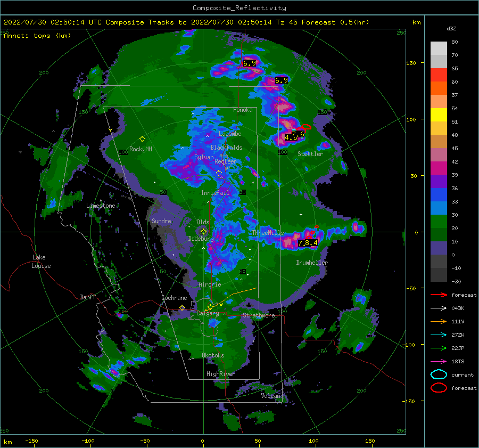Click the red forecast ellipse above Stettler storm
This screenshot has height=448, width=479.
pos(307,127)
